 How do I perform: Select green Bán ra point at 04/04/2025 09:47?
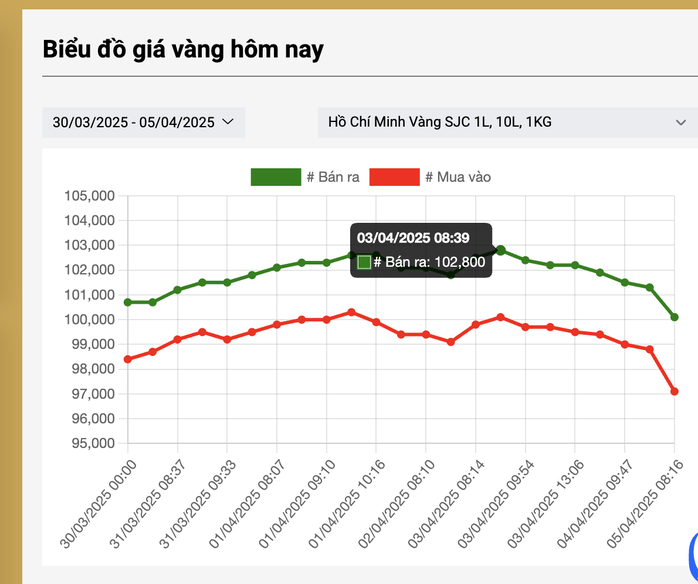(625, 282)
